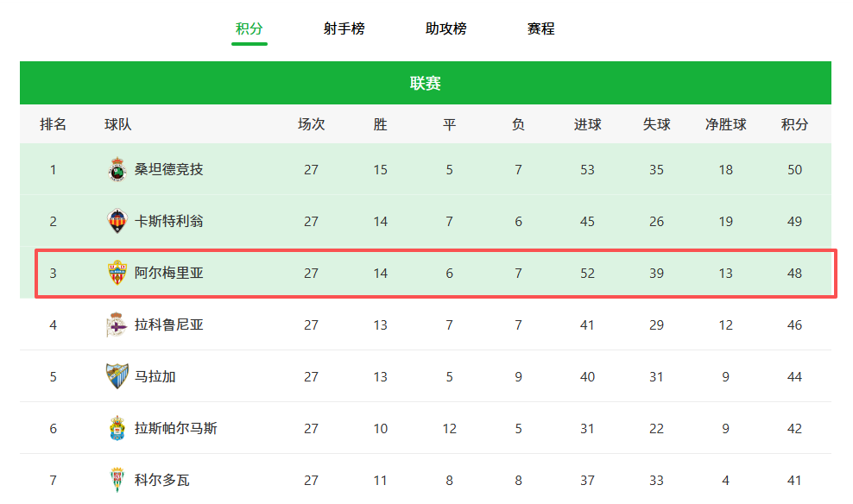The height and width of the screenshot is (504, 853).
Task: Click the 拉斯帕尔马斯 team name
Action: [176, 429]
